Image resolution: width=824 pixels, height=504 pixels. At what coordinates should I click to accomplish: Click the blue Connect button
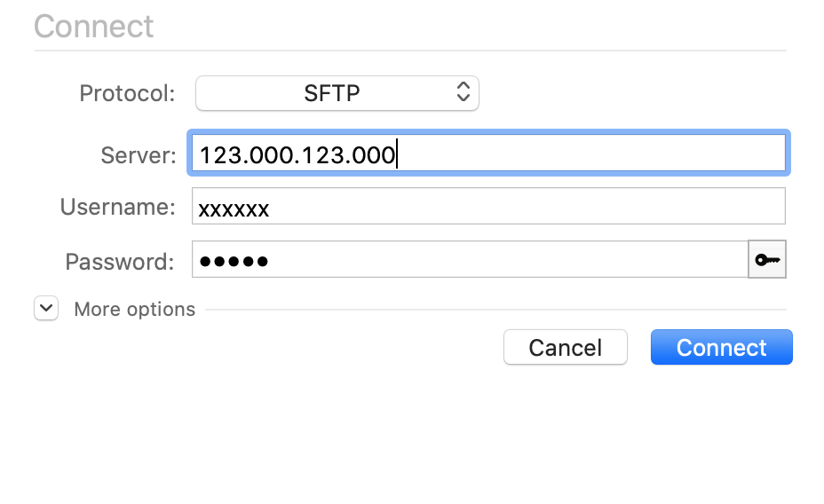(x=721, y=347)
